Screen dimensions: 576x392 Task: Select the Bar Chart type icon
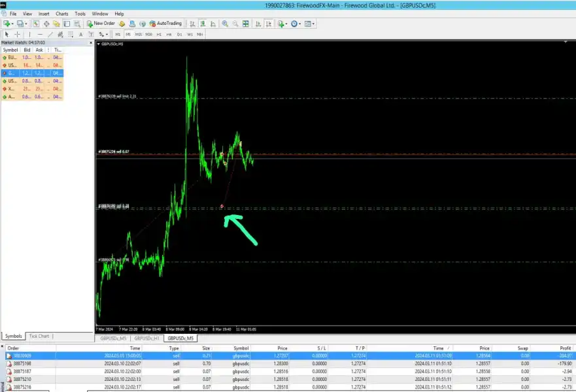(192, 24)
